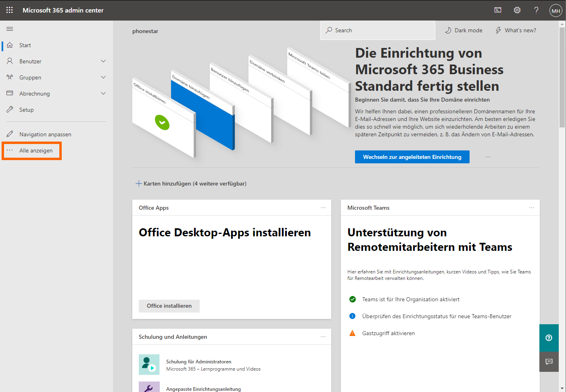
Task: Click the Benutzer hinzufügen setup card
Action: coord(241,103)
